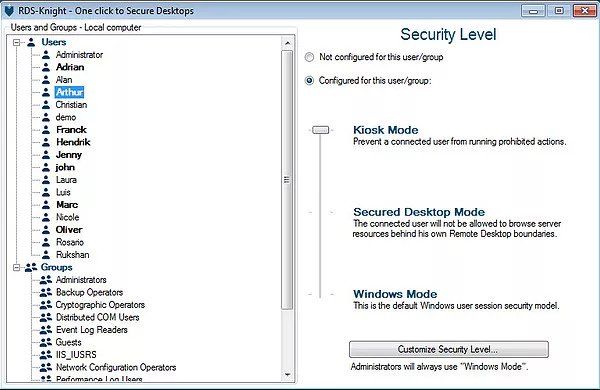Select the Event Log Readers group name

[x=92, y=330]
